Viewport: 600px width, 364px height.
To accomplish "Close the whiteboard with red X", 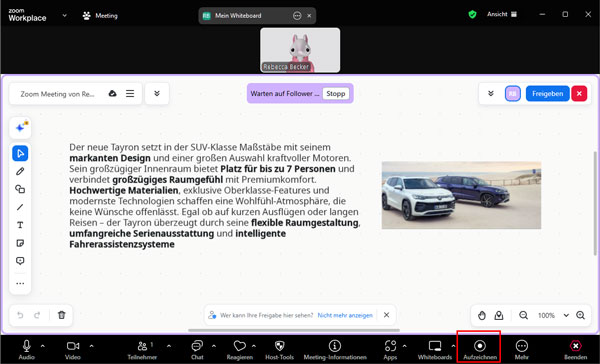I will [x=579, y=93].
